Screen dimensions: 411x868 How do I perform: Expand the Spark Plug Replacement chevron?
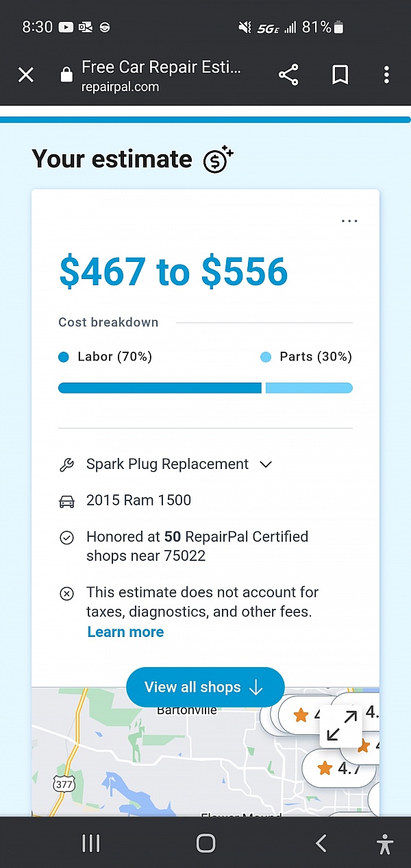[x=266, y=464]
